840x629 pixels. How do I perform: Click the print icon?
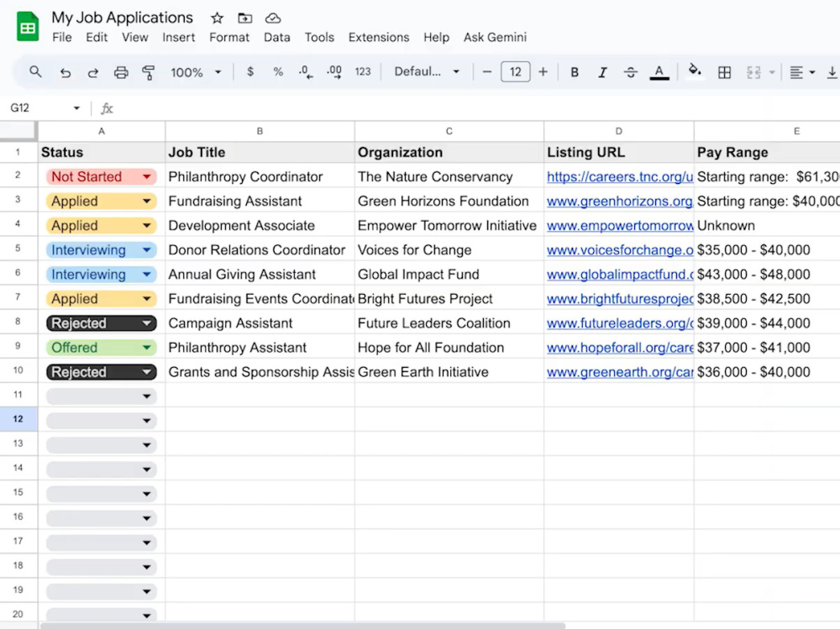[x=121, y=72]
